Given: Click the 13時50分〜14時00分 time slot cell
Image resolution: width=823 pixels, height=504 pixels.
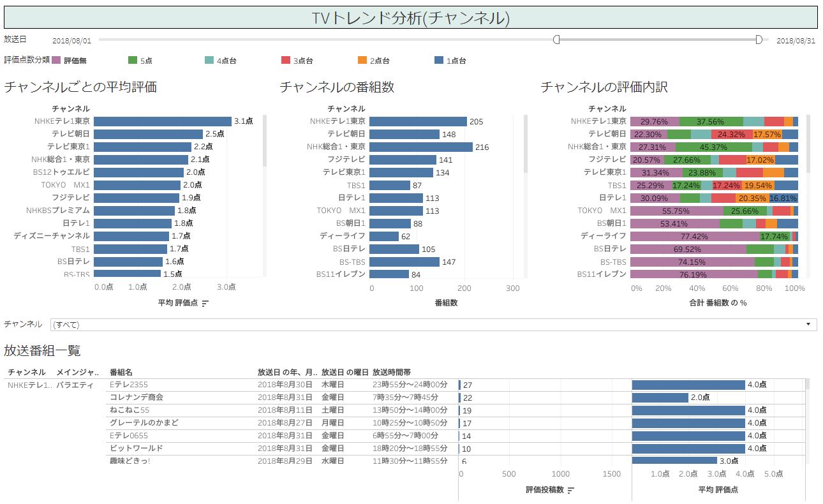Looking at the screenshot, I should point(410,410).
